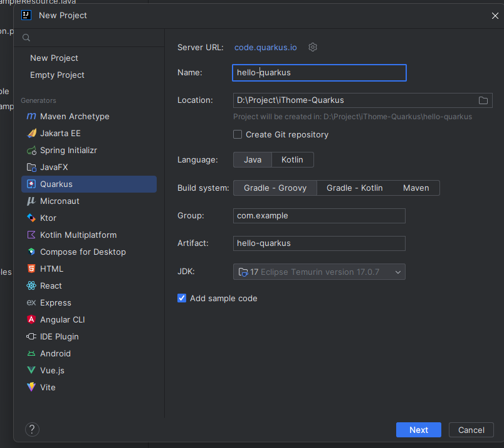Image resolution: width=504 pixels, height=448 pixels.
Task: Click the Express ex icon
Action: pos(31,302)
